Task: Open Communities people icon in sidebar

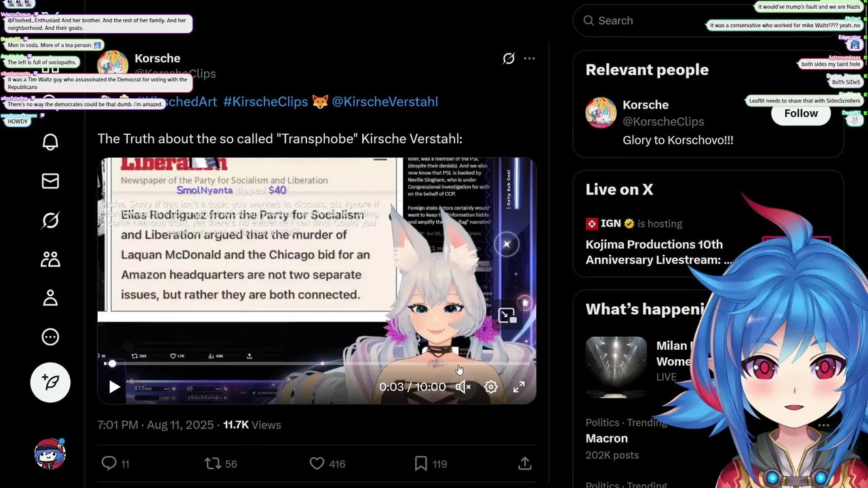Action: click(50, 259)
